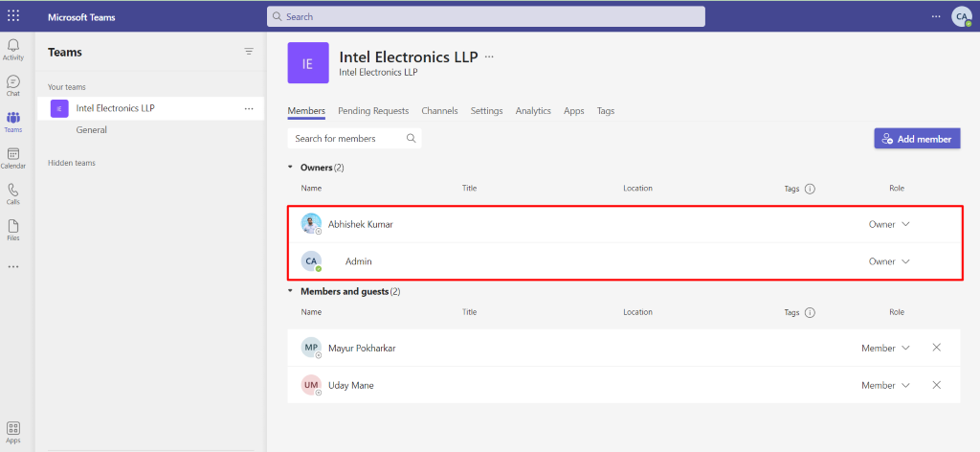Viewport: 980px width, 452px height.
Task: Collapse the Owners section
Action: point(290,168)
